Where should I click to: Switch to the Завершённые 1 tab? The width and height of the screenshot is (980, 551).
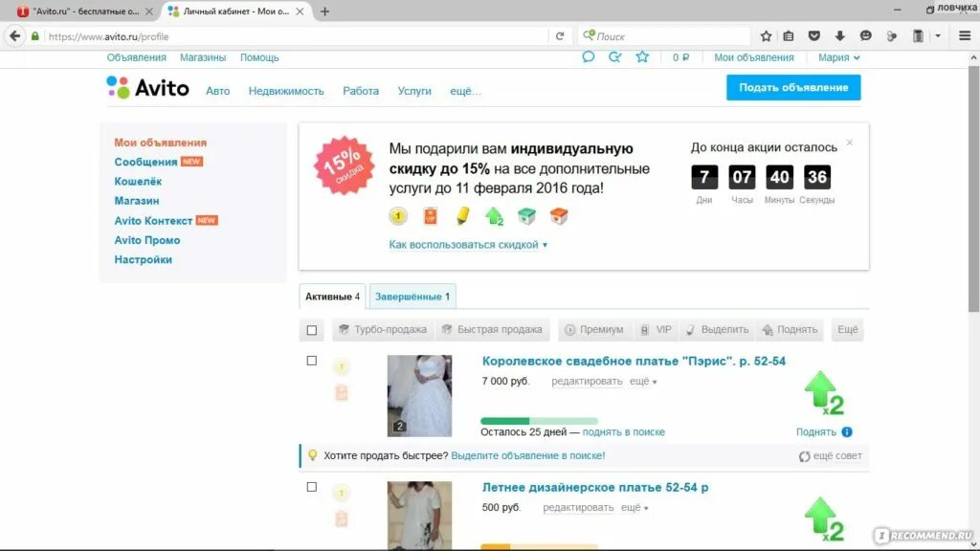412,297
